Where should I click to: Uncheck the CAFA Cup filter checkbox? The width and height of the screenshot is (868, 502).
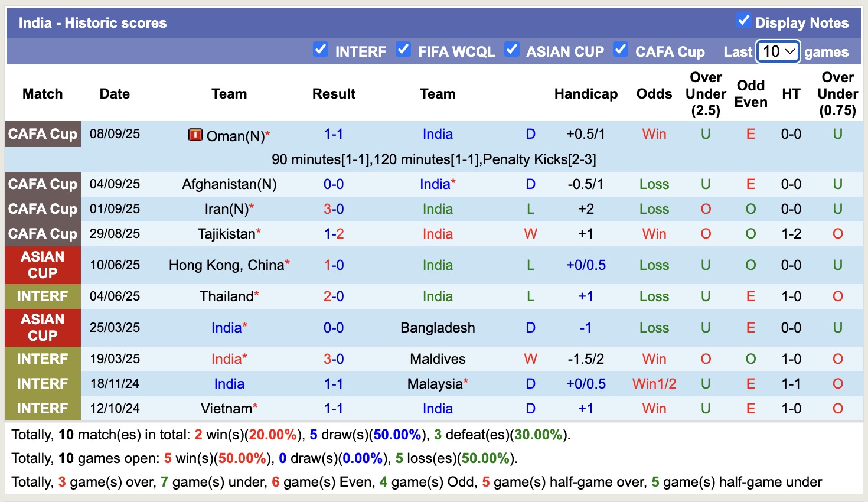(x=621, y=49)
